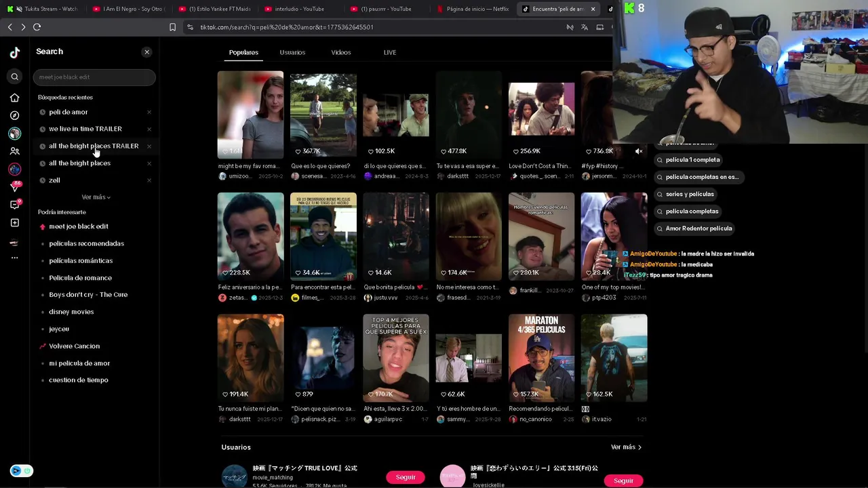The width and height of the screenshot is (868, 488).
Task: Click the cast/screen icon in address bar
Action: coord(600,27)
